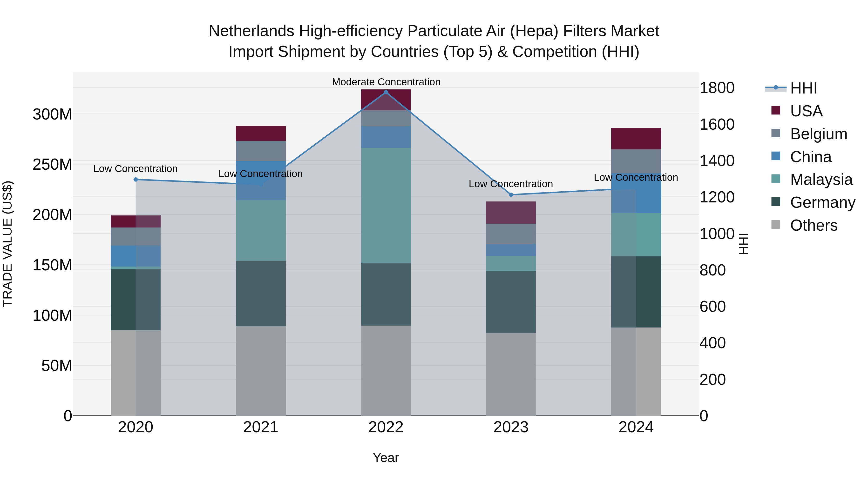This screenshot has width=868, height=488.
Task: Click the 2021 x-axis label
Action: [260, 427]
